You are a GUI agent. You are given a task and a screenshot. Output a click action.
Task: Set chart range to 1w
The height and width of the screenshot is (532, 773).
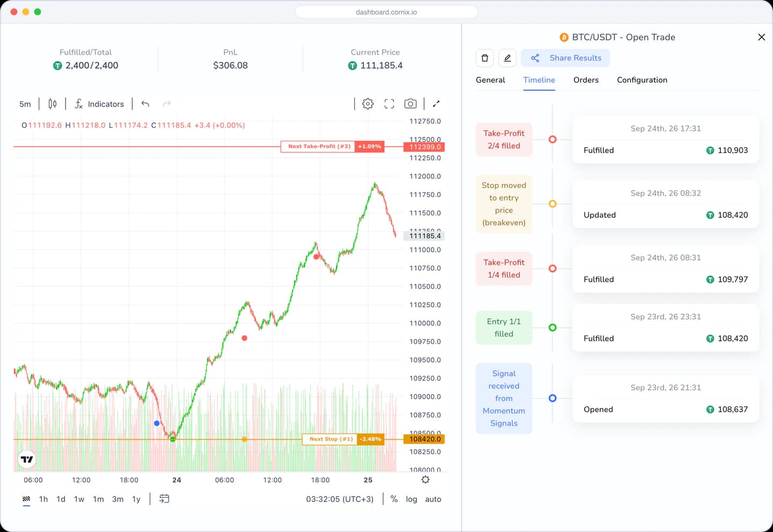79,499
